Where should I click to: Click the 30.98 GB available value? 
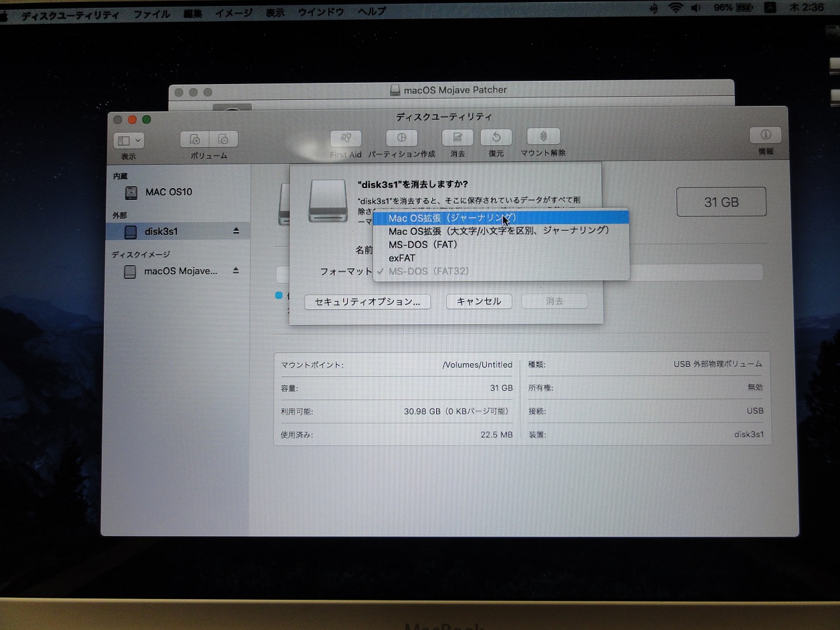457,412
